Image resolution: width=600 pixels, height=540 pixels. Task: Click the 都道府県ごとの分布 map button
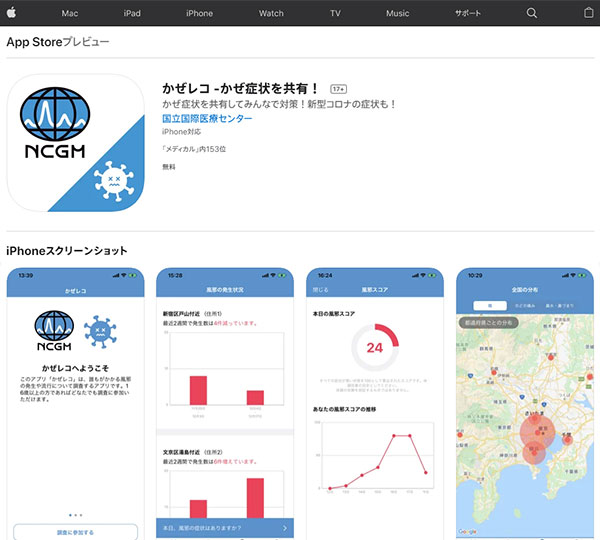[489, 323]
